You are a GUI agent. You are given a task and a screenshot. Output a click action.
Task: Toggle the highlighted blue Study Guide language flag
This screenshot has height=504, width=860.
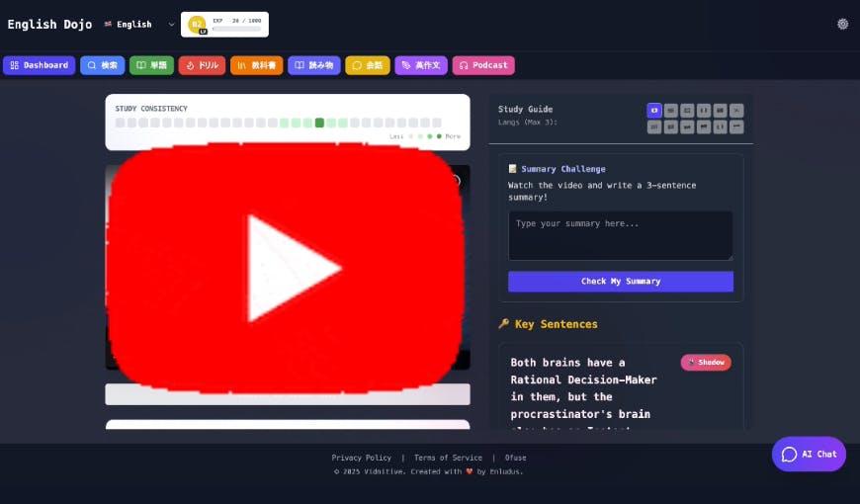click(653, 110)
